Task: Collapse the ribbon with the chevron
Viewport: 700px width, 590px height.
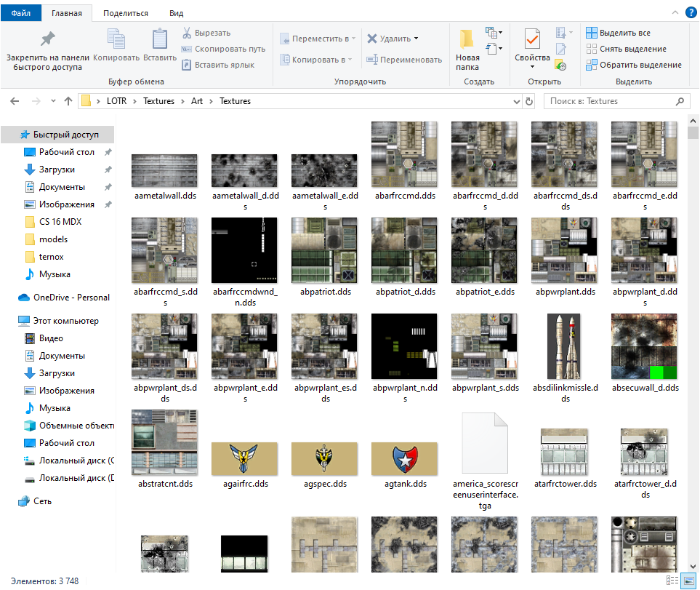Action: (674, 13)
